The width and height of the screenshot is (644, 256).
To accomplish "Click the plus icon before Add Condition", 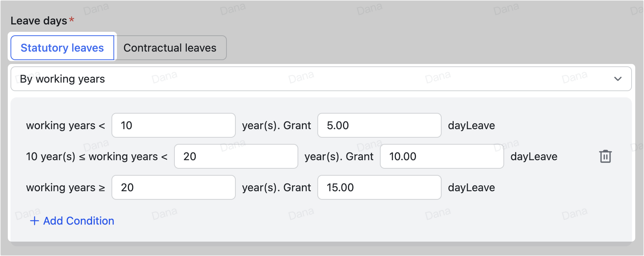I will (35, 221).
